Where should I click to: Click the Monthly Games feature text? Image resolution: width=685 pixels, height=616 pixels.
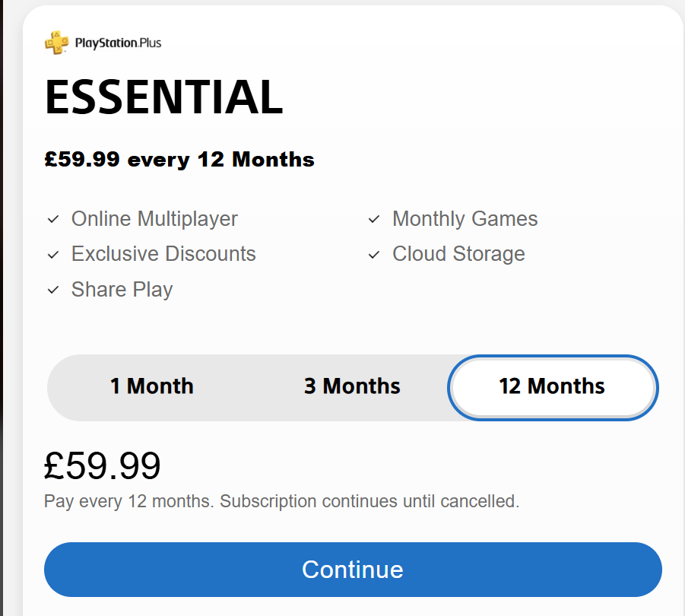click(x=465, y=219)
